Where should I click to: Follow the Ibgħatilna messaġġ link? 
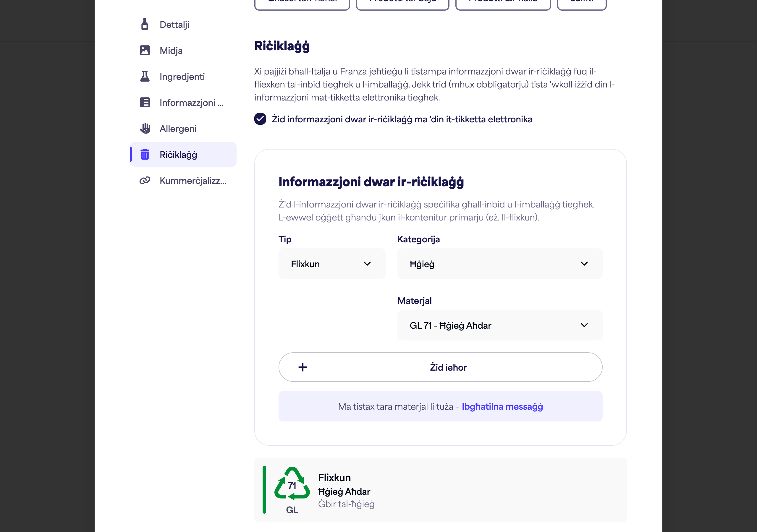pyautogui.click(x=502, y=406)
